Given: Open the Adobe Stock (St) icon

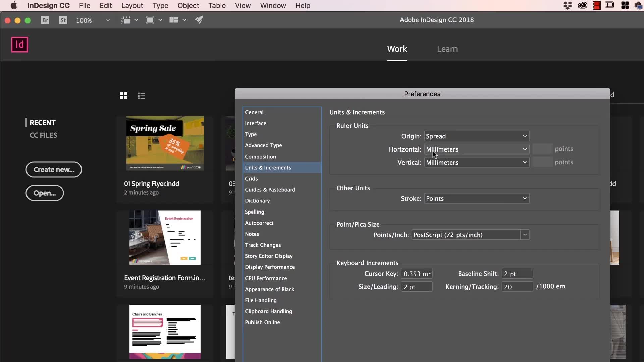Looking at the screenshot, I should point(63,20).
